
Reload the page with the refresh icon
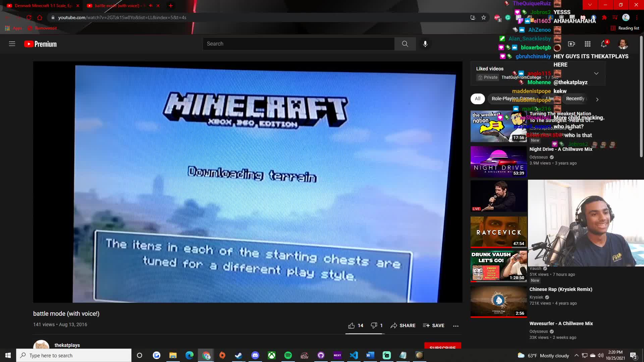[x=29, y=17]
